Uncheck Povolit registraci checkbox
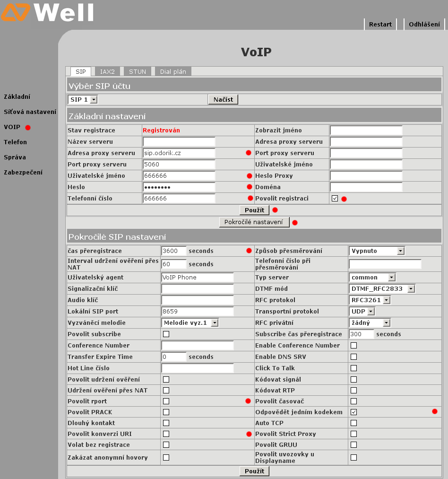The width and height of the screenshot is (448, 479). click(x=335, y=198)
